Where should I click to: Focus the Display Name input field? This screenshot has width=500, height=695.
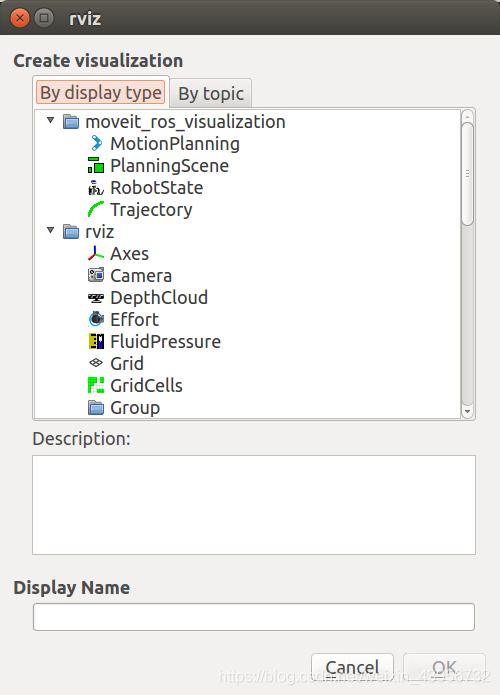pos(254,617)
